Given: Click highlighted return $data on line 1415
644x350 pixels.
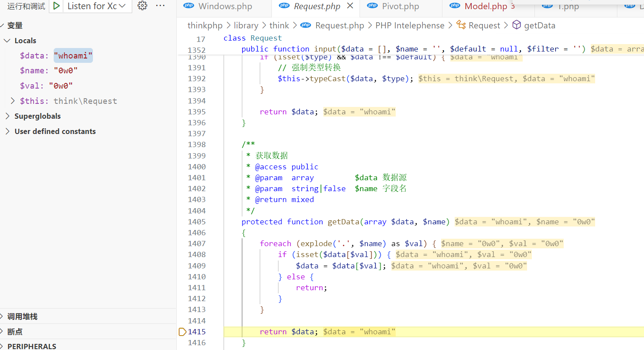Looking at the screenshot, I should pyautogui.click(x=289, y=332).
